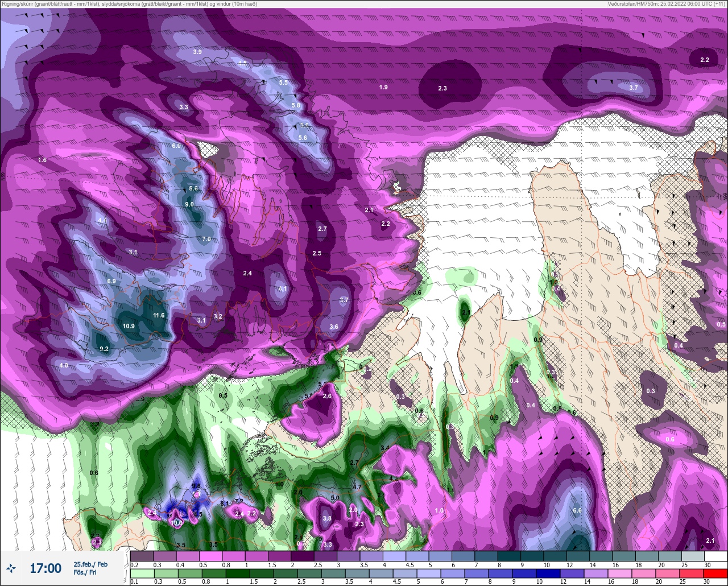Click the 11.6 precipitation value on map
Image resolution: width=728 pixels, height=586 pixels.
pos(159,315)
